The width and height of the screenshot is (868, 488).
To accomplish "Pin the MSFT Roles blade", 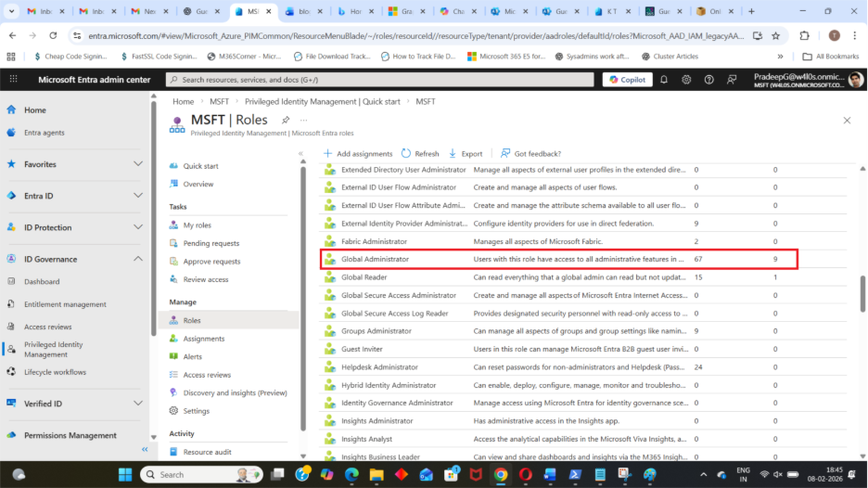I will click(x=286, y=121).
